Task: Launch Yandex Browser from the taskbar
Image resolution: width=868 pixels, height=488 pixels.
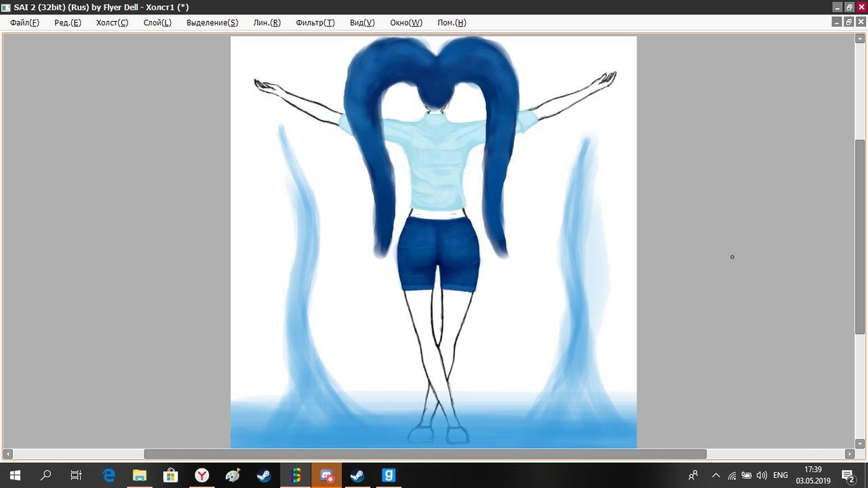Action: pos(202,475)
